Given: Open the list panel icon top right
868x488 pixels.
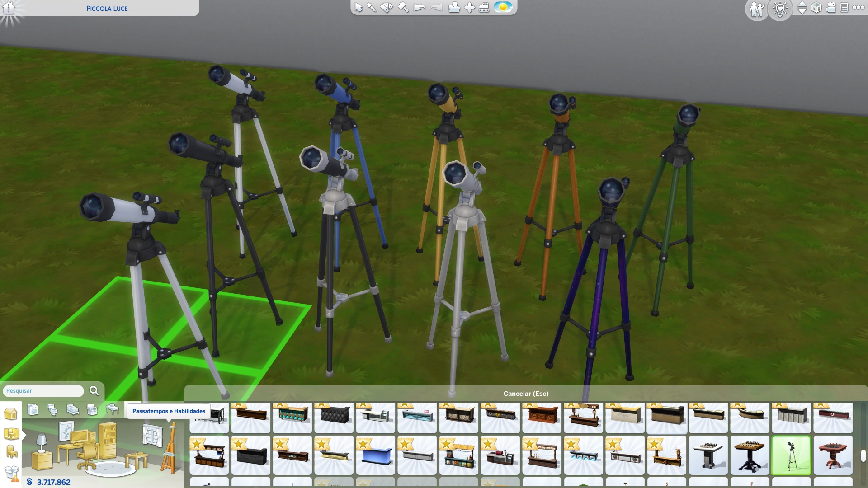Looking at the screenshot, I should pyautogui.click(x=844, y=8).
